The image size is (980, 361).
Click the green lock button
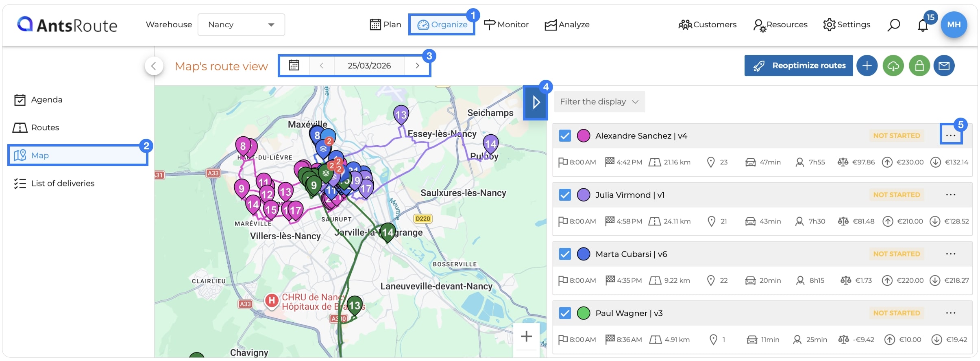pos(919,66)
